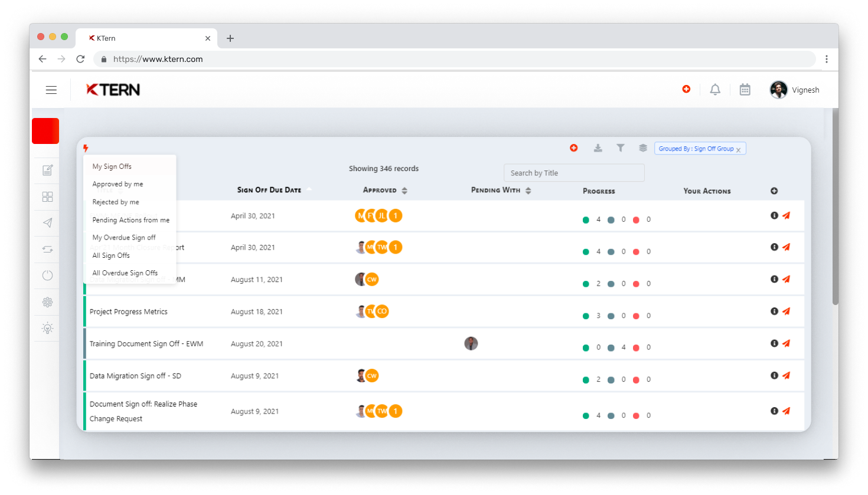Select Pending Actions from me
The image size is (868, 495).
[130, 219]
